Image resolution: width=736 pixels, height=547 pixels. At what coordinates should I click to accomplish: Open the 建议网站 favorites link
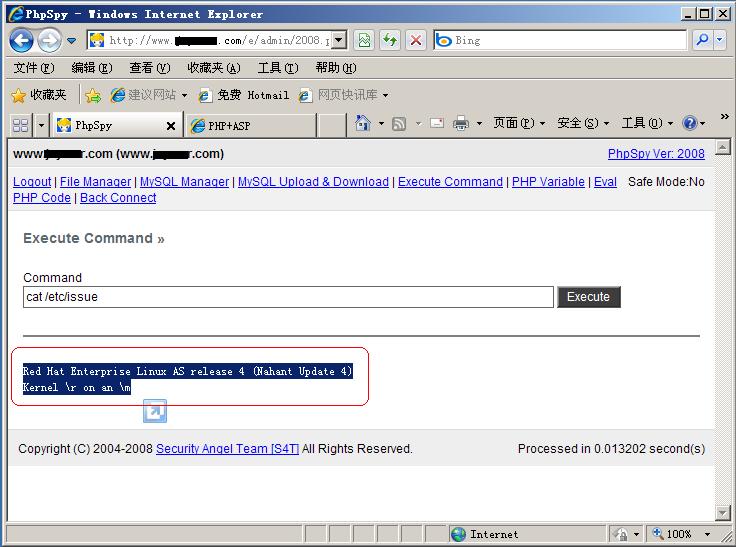pyautogui.click(x=149, y=95)
